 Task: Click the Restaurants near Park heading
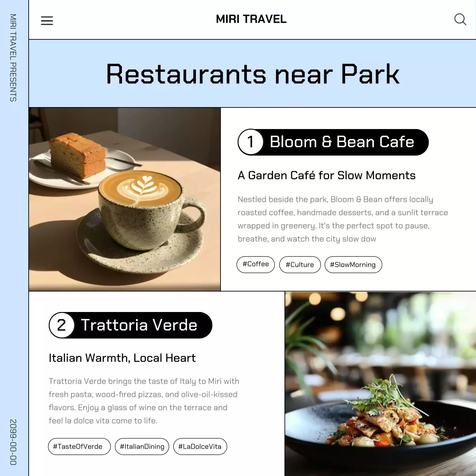pos(252,74)
